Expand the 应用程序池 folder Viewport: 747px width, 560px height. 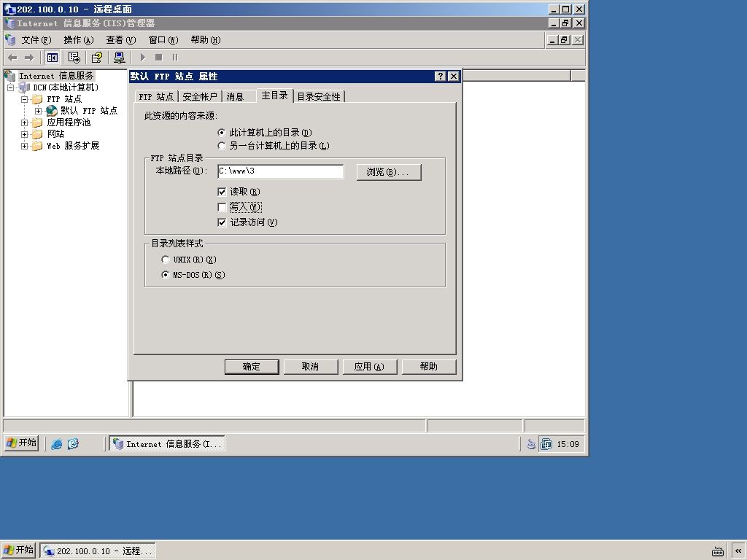(x=24, y=122)
